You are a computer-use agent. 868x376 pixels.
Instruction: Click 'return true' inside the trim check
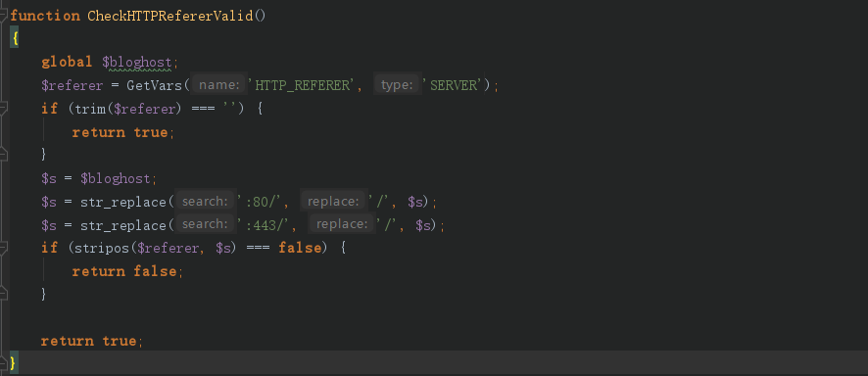(x=120, y=132)
